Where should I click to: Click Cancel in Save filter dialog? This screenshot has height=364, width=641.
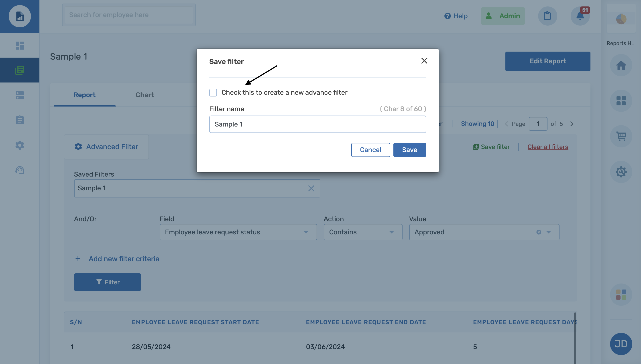tap(370, 150)
